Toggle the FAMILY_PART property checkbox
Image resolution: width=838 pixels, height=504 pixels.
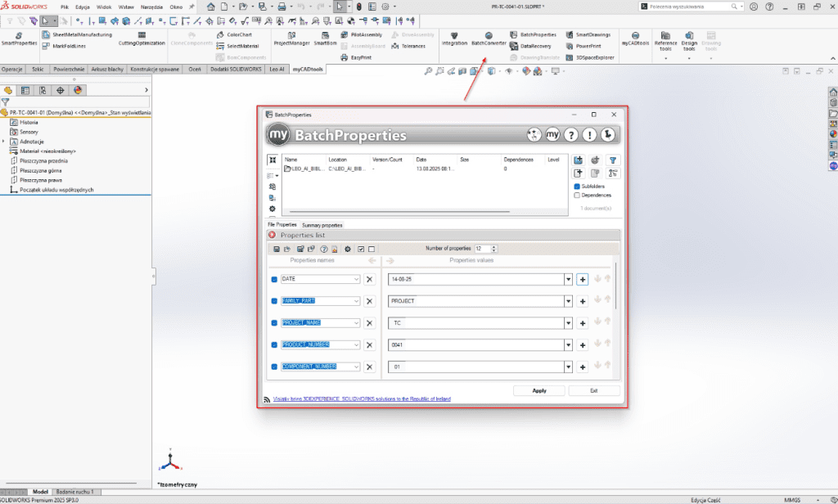click(274, 301)
